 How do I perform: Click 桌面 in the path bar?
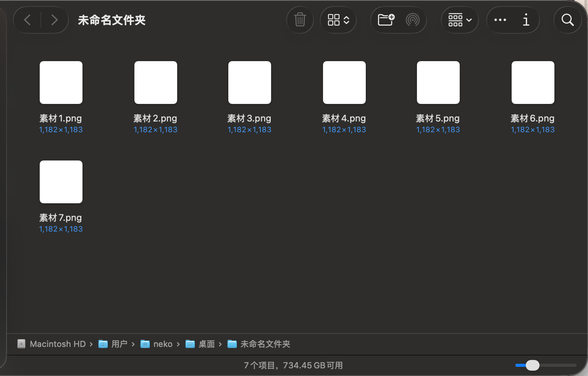200,344
